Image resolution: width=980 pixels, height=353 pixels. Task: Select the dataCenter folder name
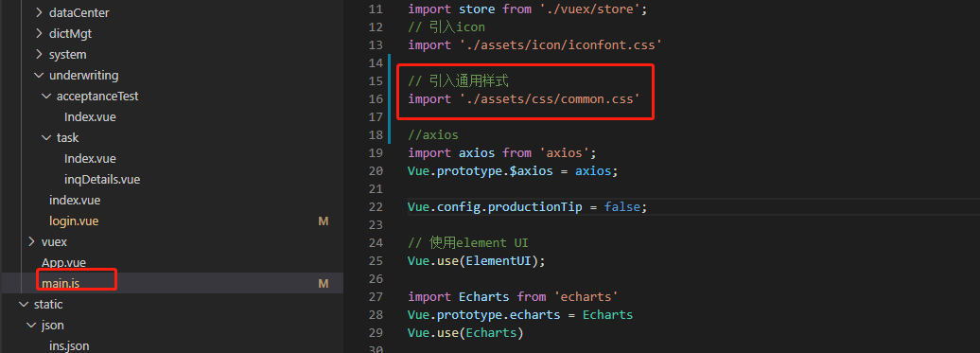[x=79, y=12]
